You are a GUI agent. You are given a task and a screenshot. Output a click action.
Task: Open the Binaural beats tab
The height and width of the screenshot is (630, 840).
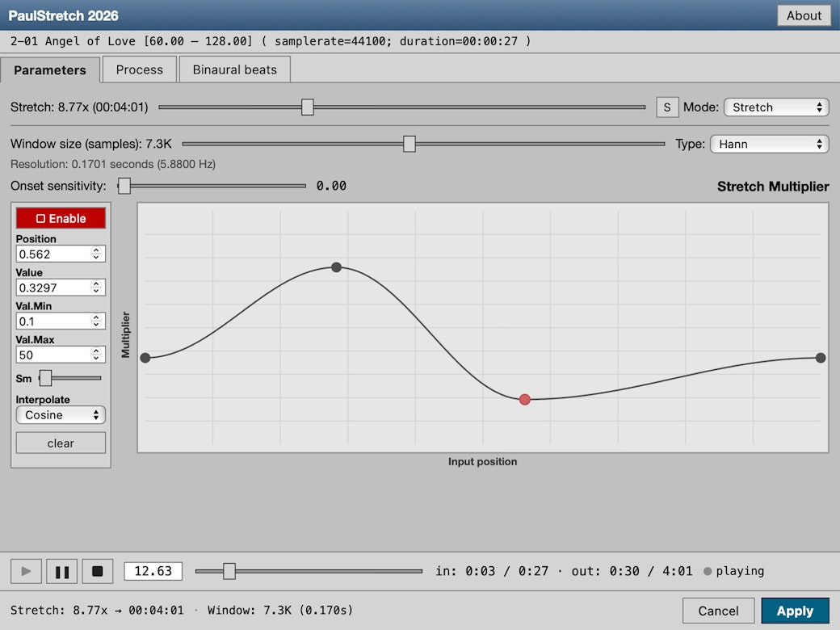click(235, 69)
